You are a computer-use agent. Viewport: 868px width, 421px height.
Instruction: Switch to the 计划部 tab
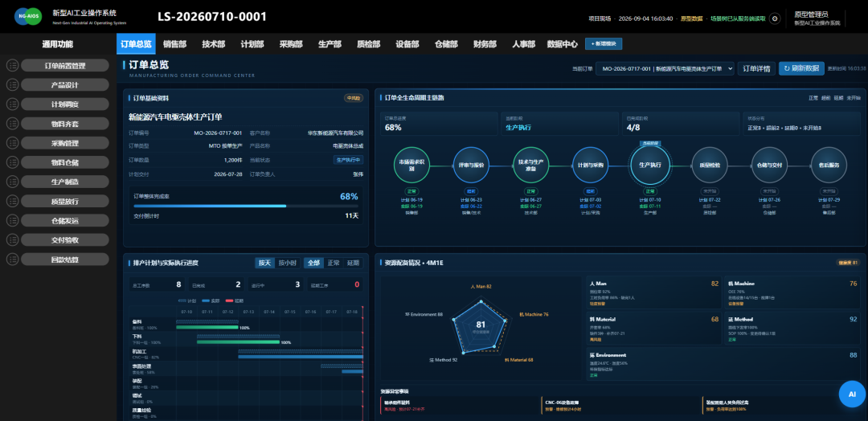pyautogui.click(x=252, y=44)
